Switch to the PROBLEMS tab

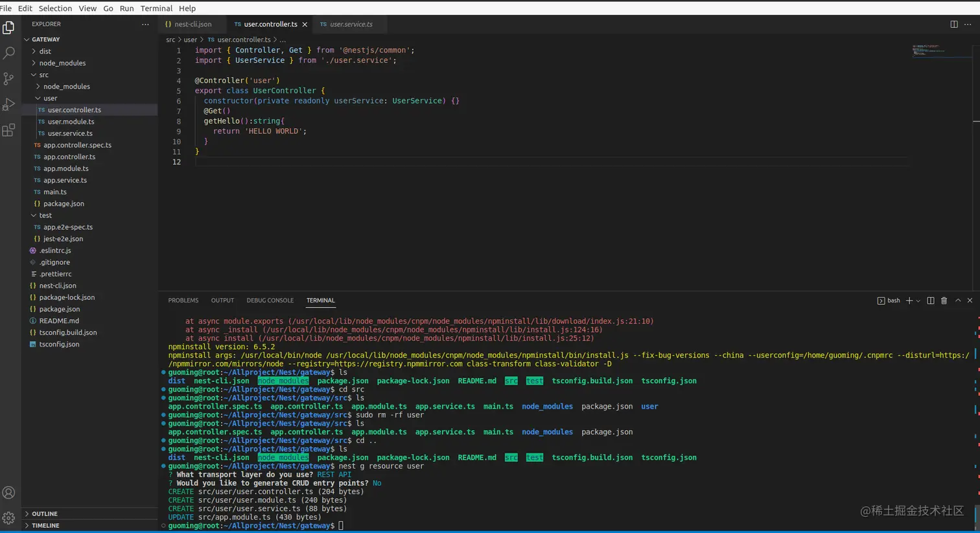tap(183, 301)
